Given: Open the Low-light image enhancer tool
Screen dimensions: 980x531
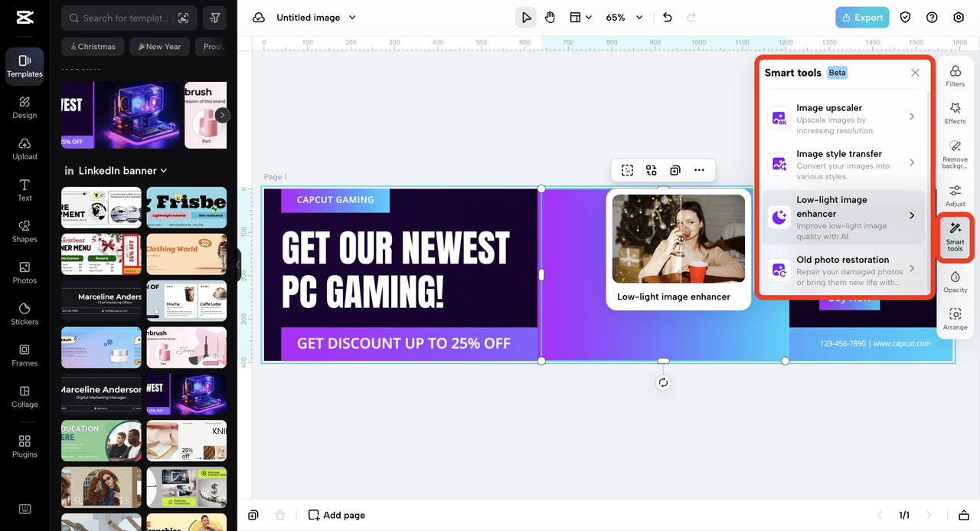Looking at the screenshot, I should click(x=842, y=218).
